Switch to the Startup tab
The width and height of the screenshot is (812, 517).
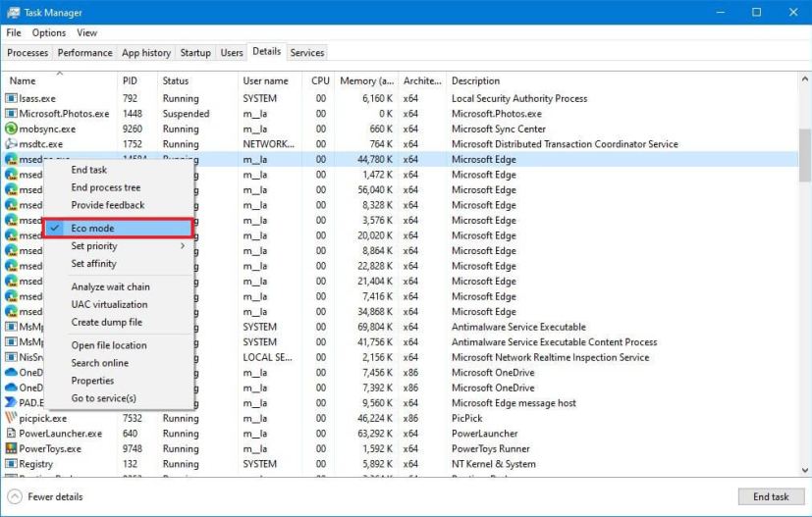pyautogui.click(x=195, y=53)
